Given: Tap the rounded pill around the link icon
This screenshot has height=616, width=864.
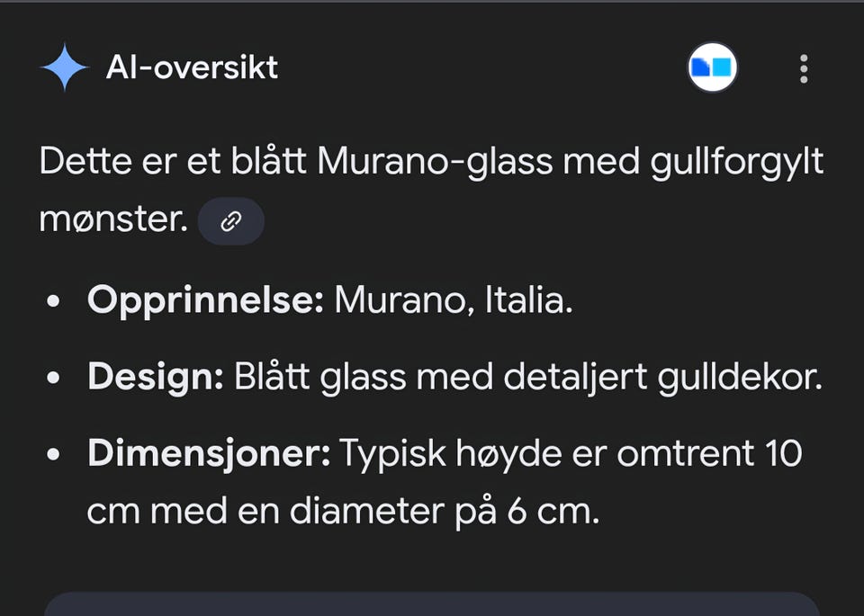Looking at the screenshot, I should (x=230, y=220).
